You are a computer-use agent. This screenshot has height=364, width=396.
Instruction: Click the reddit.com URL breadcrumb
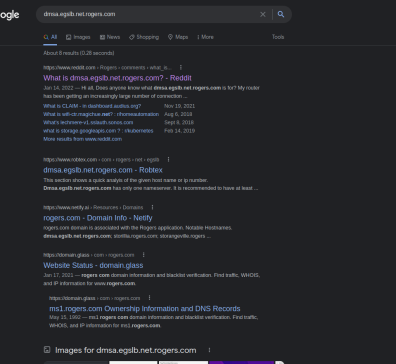pos(107,68)
